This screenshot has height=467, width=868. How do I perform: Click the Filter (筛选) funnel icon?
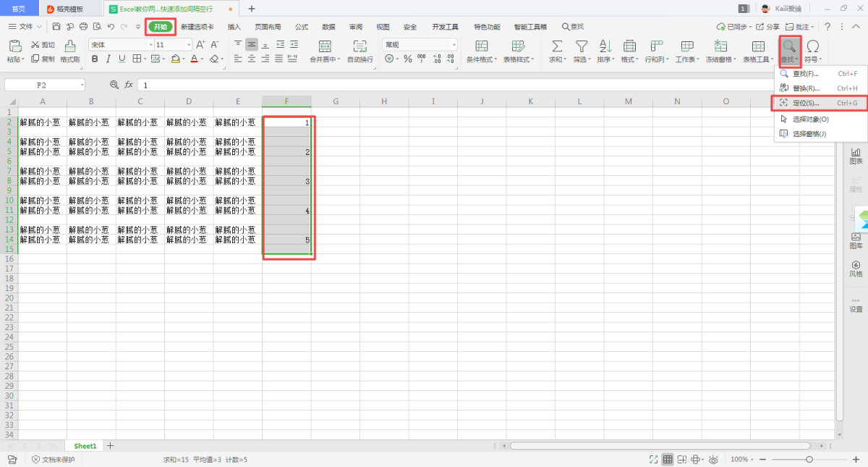(x=581, y=46)
